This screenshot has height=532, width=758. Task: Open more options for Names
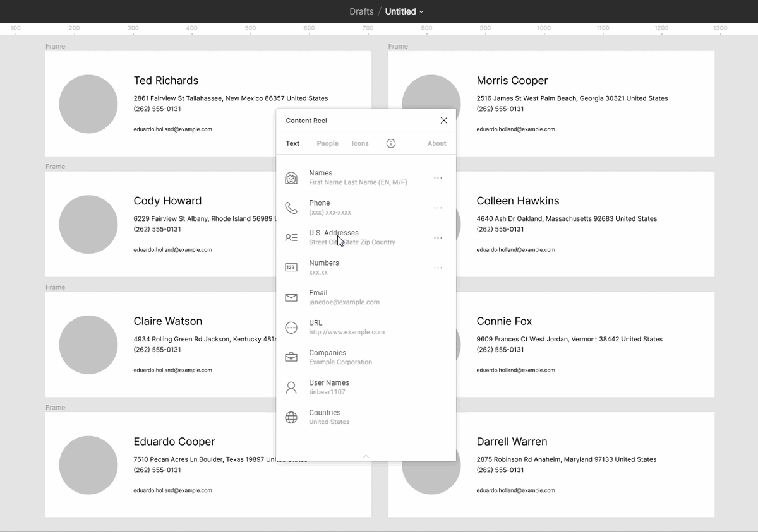coord(438,178)
